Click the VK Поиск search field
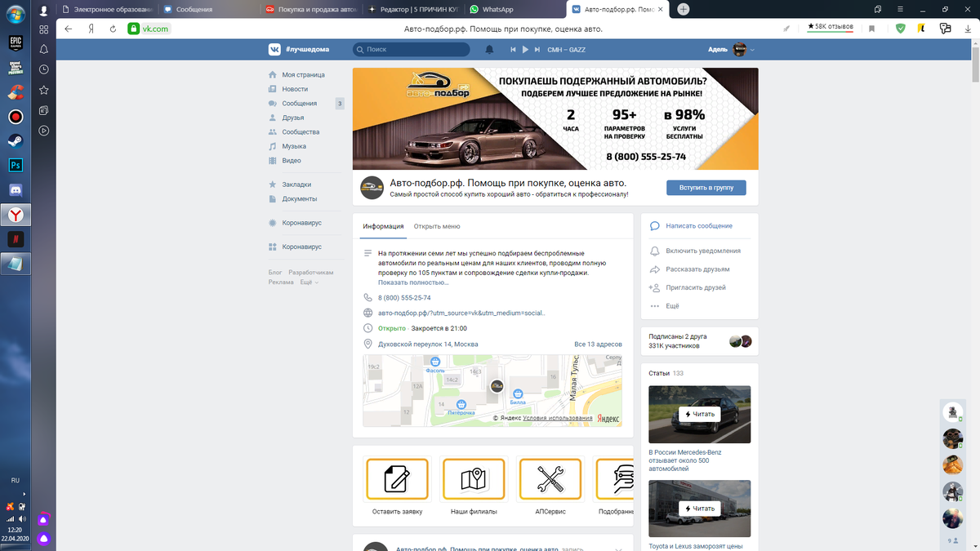 tap(412, 50)
